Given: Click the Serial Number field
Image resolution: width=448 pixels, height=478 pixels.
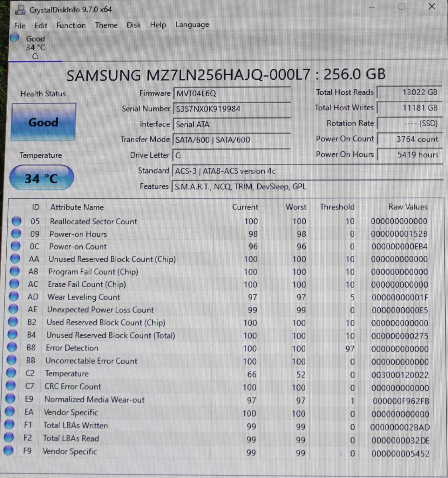Looking at the screenshot, I should [232, 109].
